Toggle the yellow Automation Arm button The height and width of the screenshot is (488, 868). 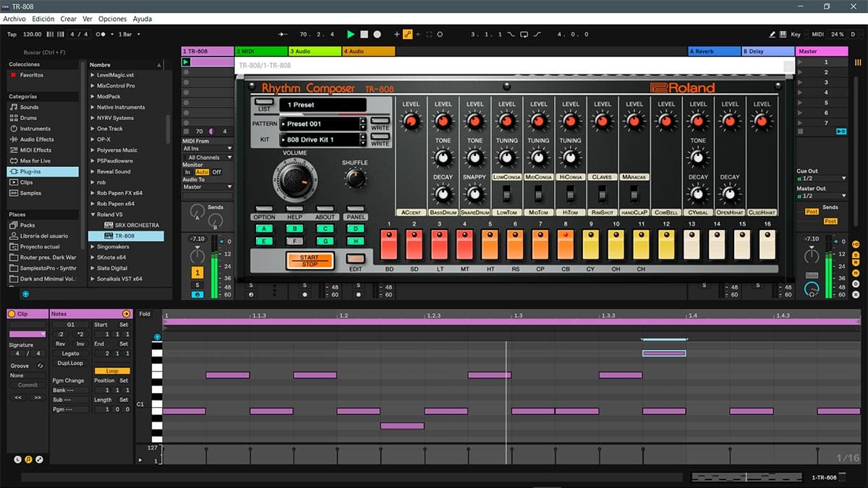[407, 34]
